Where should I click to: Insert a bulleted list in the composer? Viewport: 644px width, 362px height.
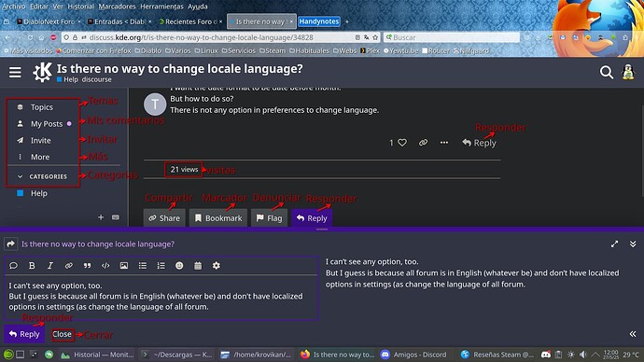[x=143, y=266]
